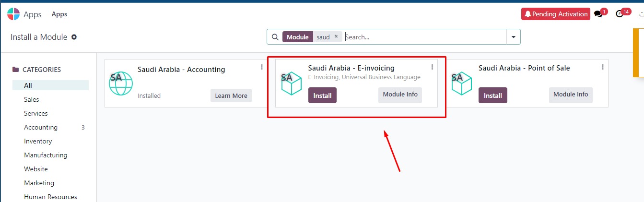Open kebab menu on Saudi Arabia - Point of Sale
644x202 pixels.
603,67
